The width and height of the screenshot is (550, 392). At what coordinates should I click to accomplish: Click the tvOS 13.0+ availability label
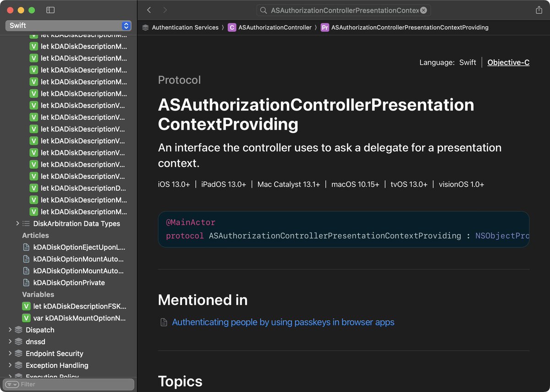pyautogui.click(x=409, y=184)
